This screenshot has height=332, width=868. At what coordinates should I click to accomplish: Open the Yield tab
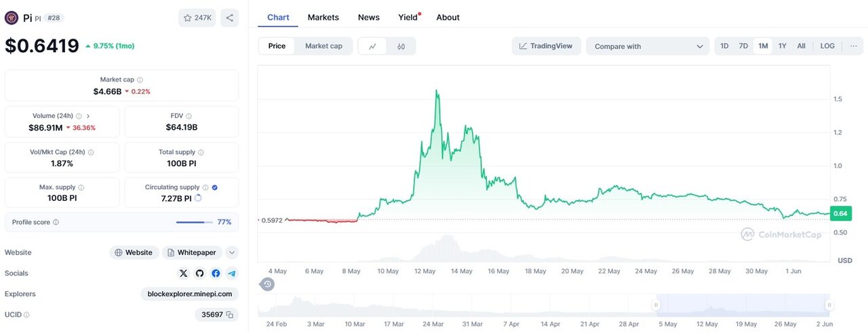coord(409,18)
